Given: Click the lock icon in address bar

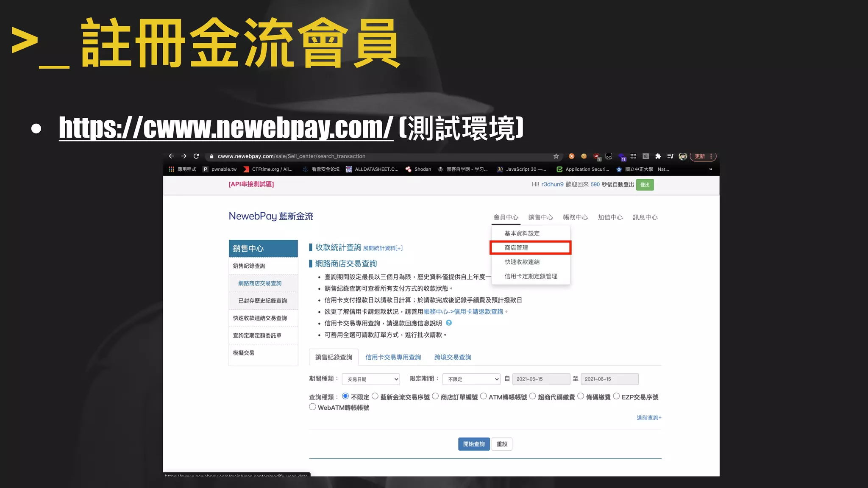Looking at the screenshot, I should [x=211, y=156].
